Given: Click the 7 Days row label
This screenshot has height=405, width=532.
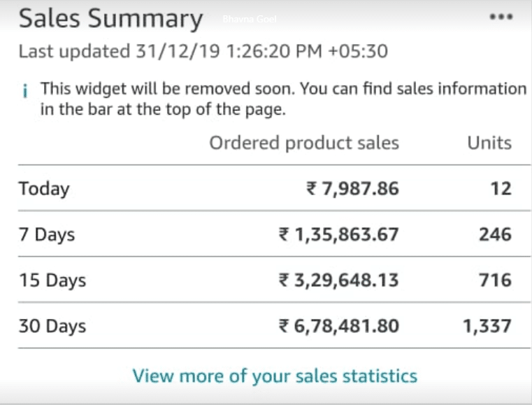Looking at the screenshot, I should [46, 234].
